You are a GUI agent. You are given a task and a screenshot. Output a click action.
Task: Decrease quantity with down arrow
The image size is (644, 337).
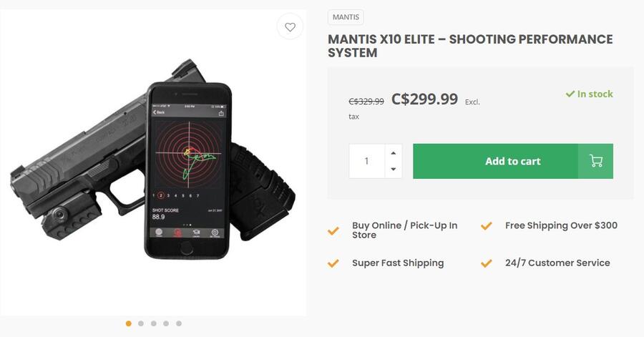(x=393, y=170)
